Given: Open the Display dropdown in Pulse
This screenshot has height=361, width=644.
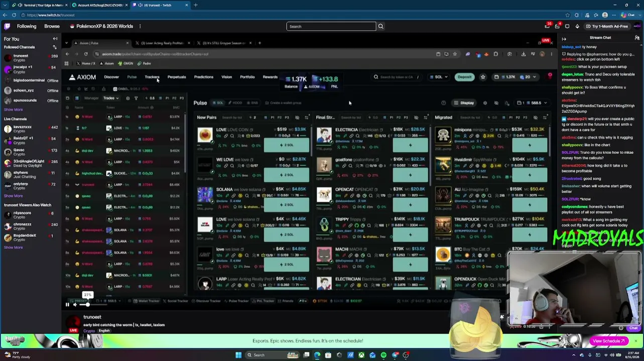Looking at the screenshot, I should pos(464,103).
